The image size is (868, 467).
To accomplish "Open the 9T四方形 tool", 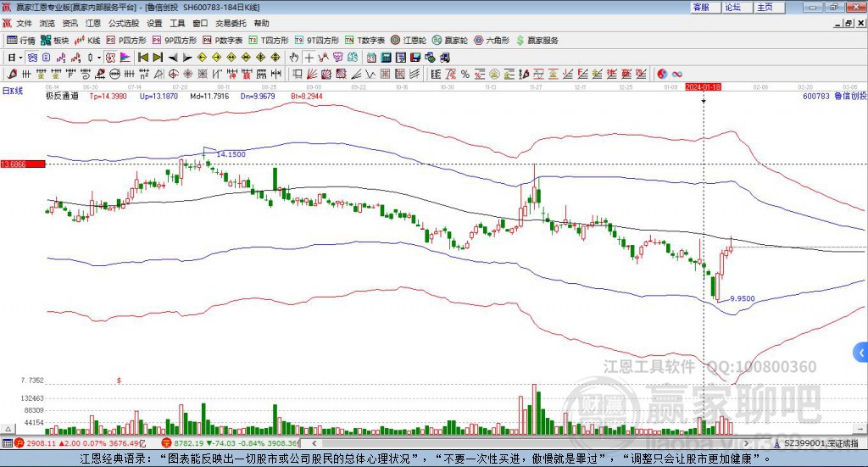I will click(317, 41).
